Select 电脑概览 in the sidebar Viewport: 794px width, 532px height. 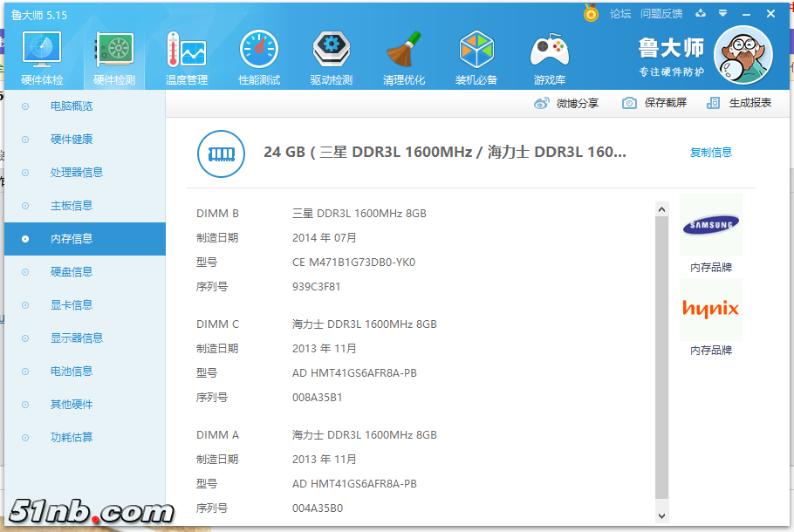pos(72,106)
